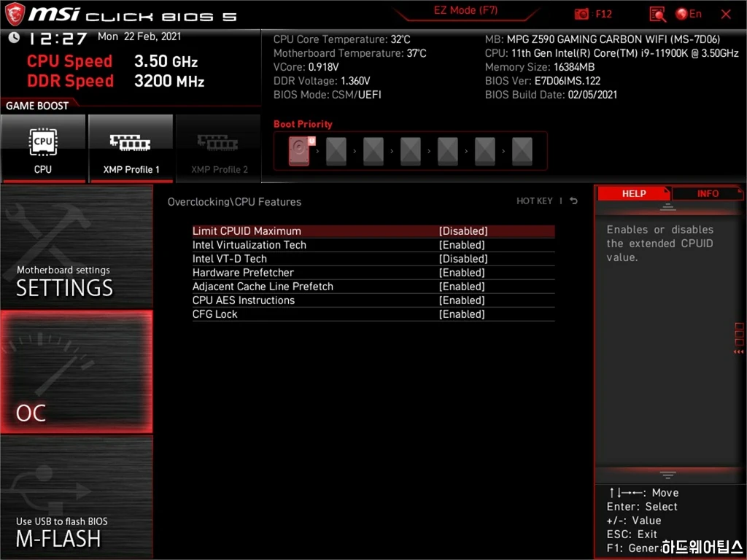The height and width of the screenshot is (560, 747).
Task: Click the CPU Speed 3.50 GHz reading
Action: [112, 61]
